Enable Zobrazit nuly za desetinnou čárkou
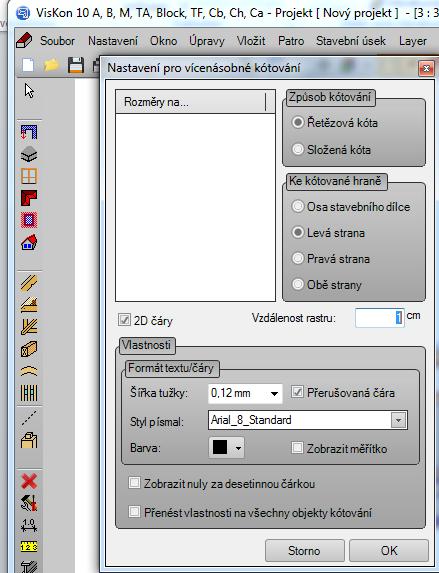 [134, 483]
